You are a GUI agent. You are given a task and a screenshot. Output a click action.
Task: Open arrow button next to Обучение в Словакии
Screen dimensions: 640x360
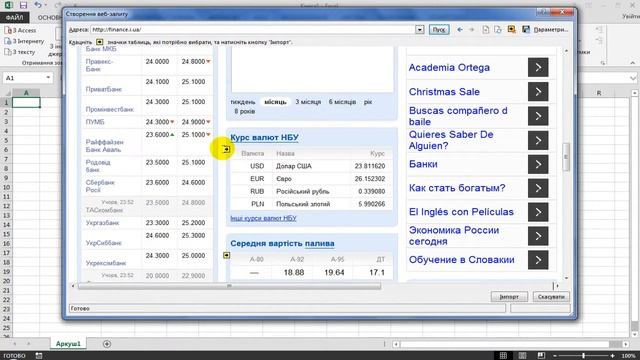coord(538,260)
